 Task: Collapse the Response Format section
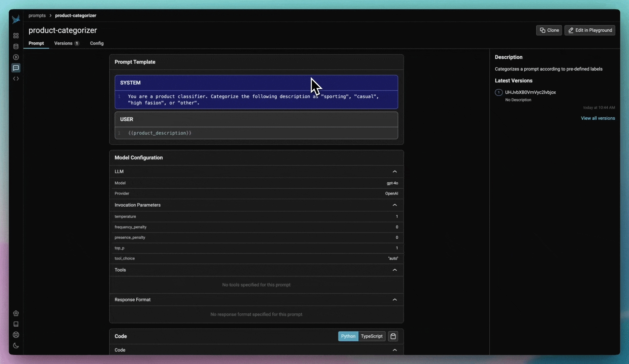tap(394, 300)
